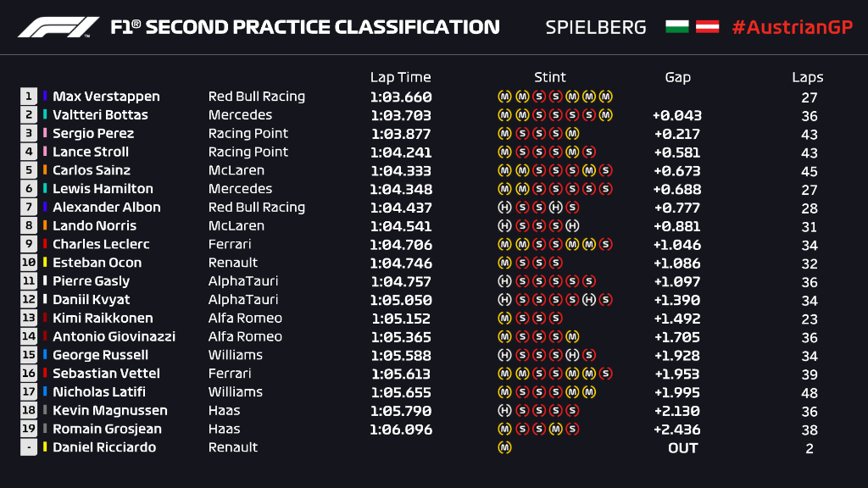Click the team color bar beside Valtteri Bottas

click(46, 115)
